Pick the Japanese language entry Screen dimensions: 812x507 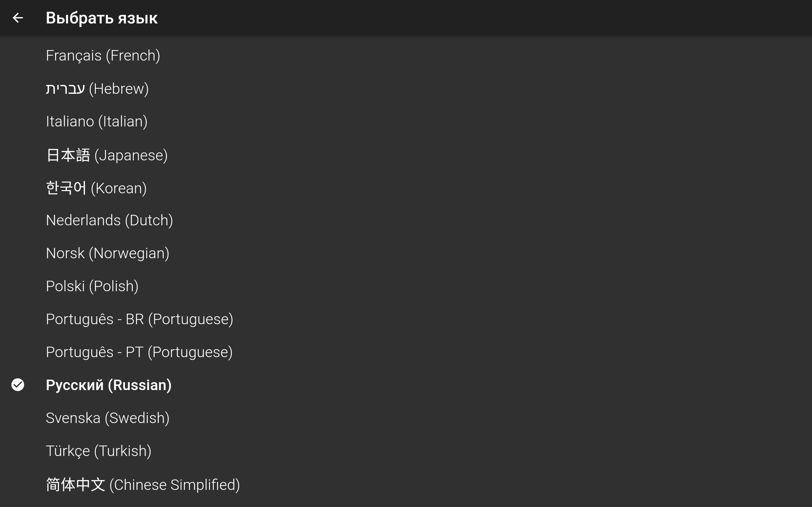pyautogui.click(x=107, y=155)
